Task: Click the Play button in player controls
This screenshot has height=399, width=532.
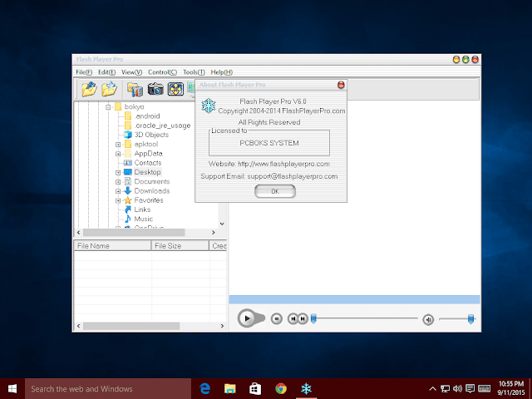Action: pyautogui.click(x=247, y=318)
